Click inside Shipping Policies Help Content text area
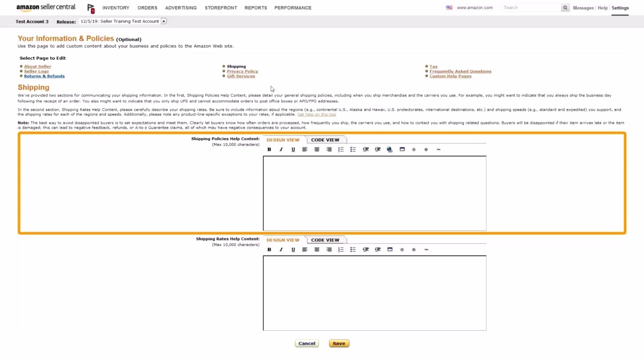The height and width of the screenshot is (362, 644). (374, 193)
